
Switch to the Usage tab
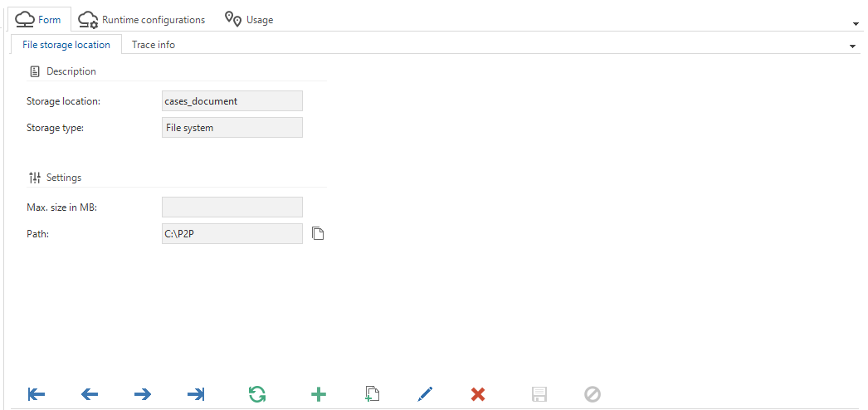point(249,19)
